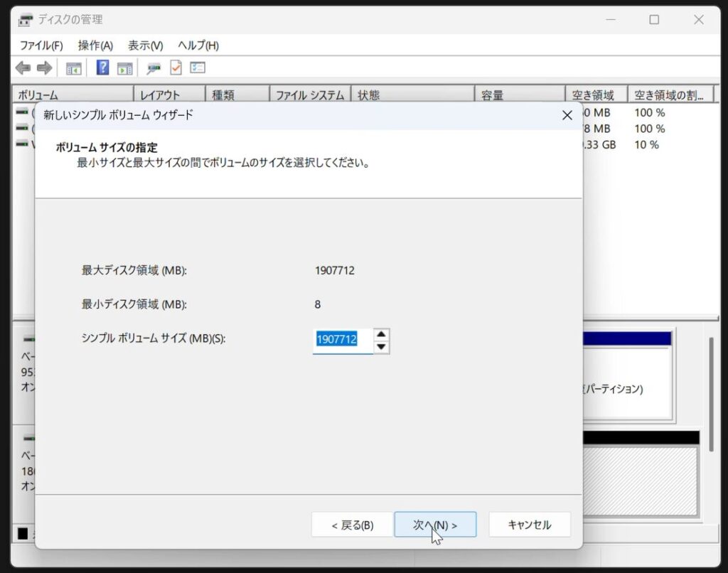This screenshot has height=573, width=728.
Task: Decrease the volume size with the down arrow
Action: 382,347
